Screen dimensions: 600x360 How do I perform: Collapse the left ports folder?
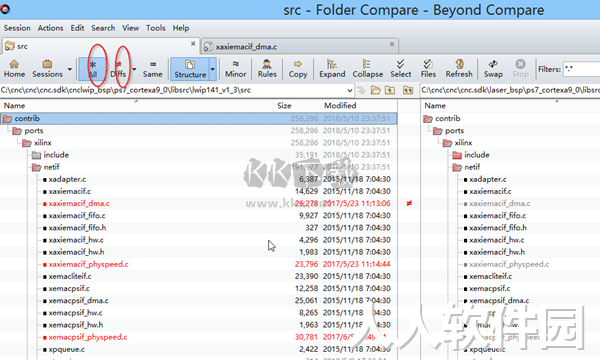[17, 131]
